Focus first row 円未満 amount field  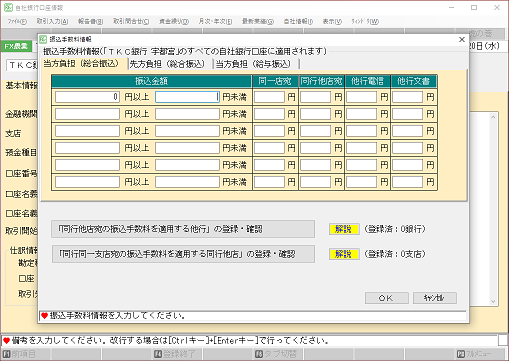(187, 97)
